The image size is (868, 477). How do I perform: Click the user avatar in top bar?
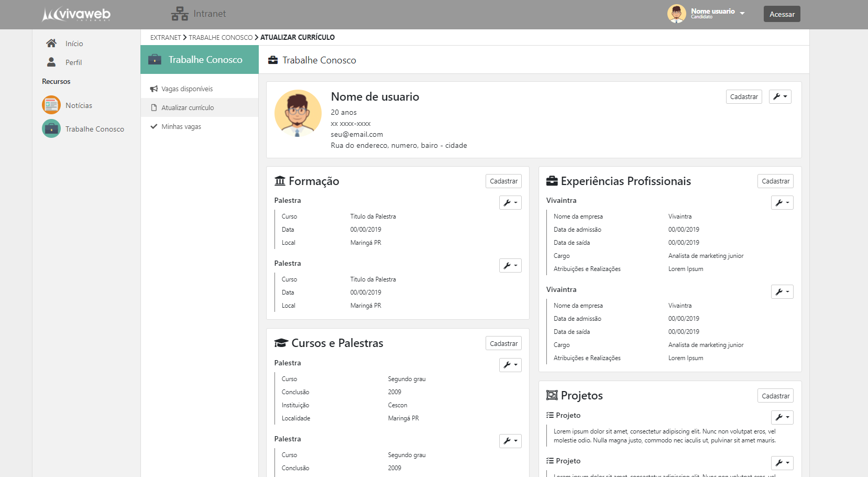tap(676, 14)
